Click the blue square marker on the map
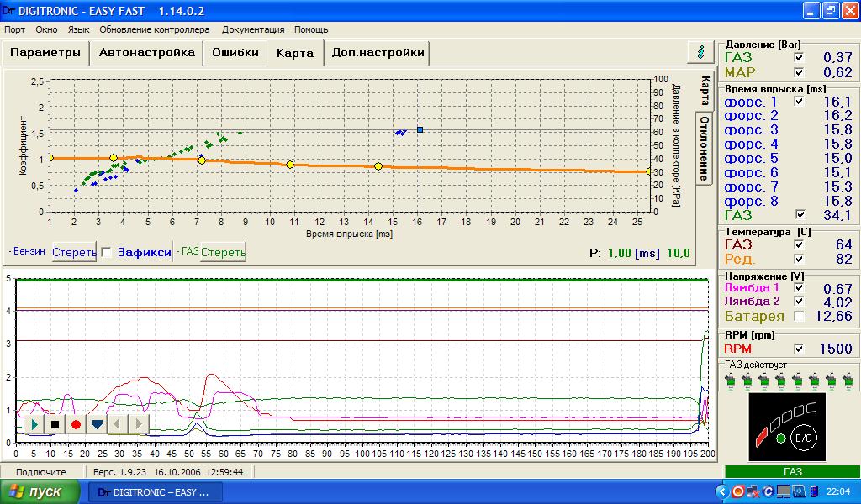 pyautogui.click(x=420, y=129)
